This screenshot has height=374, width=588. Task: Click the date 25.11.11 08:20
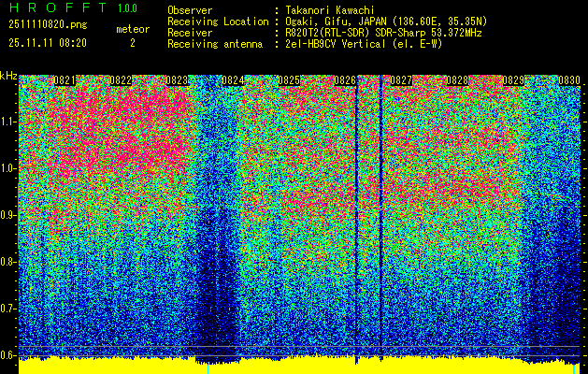(x=48, y=43)
